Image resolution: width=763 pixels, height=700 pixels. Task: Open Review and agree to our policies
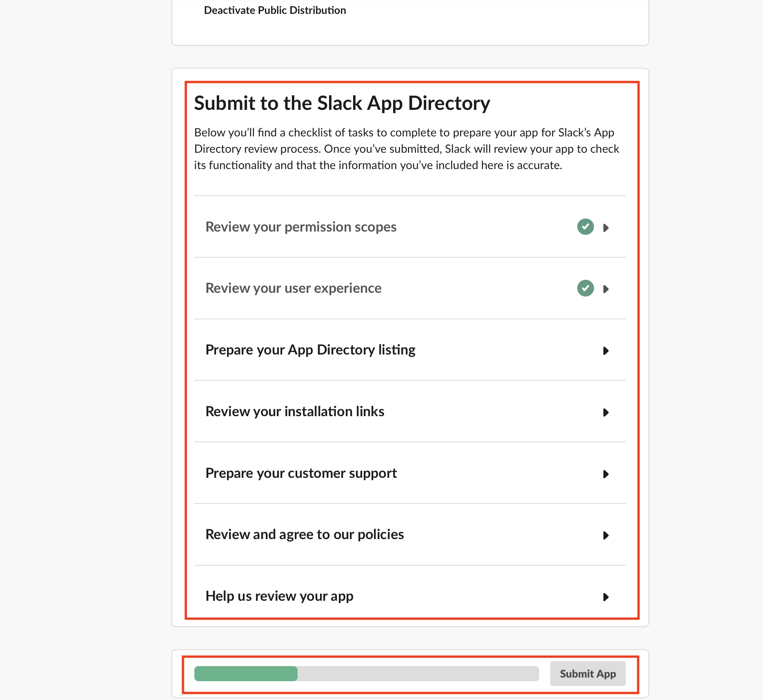305,534
